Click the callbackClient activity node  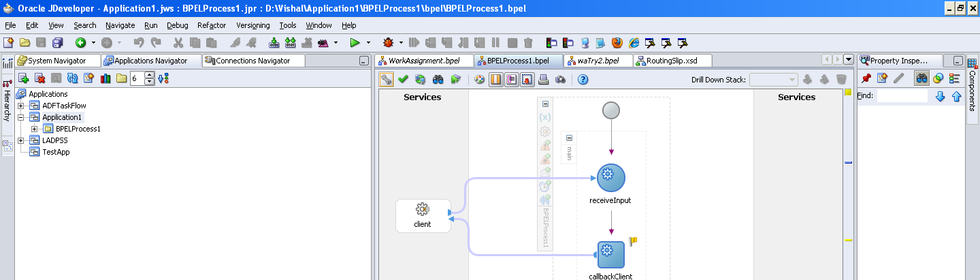coord(610,255)
